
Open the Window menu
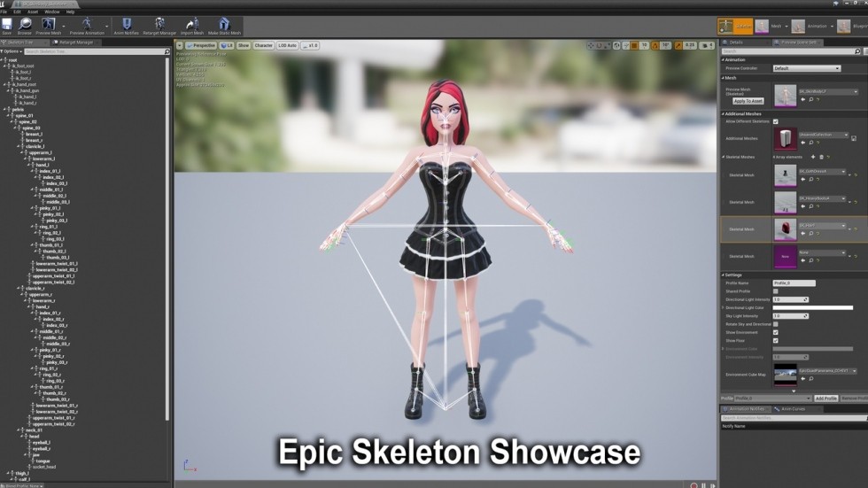point(52,12)
